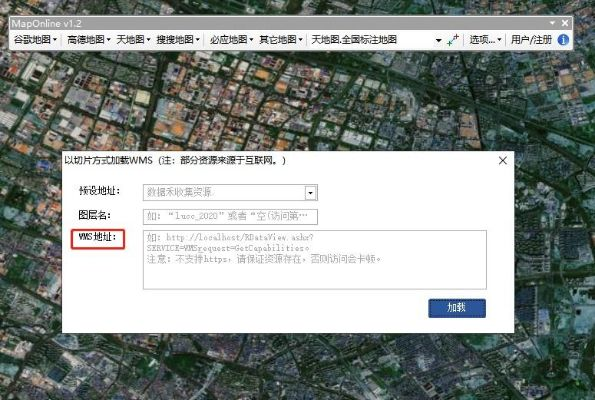Open MapOnline toolbar options arrow in title bar
The height and width of the screenshot is (400, 595).
click(552, 23)
